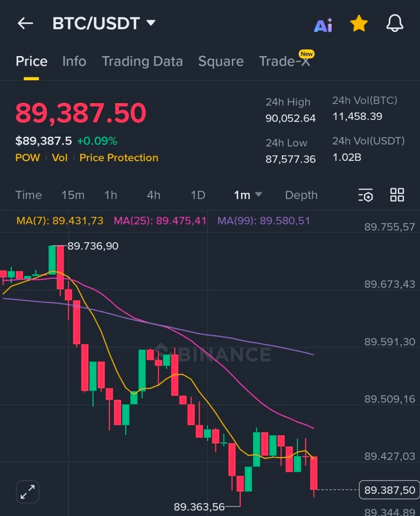Show the Depth chart view
Viewport: 420px width, 516px height.
tap(301, 195)
